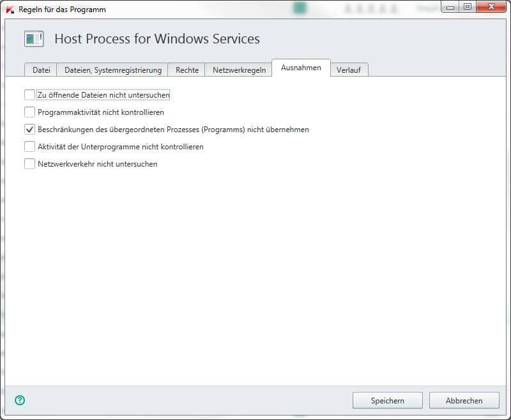511x420 pixels.
Task: Select the Netzwerkregeln tab
Action: [239, 70]
